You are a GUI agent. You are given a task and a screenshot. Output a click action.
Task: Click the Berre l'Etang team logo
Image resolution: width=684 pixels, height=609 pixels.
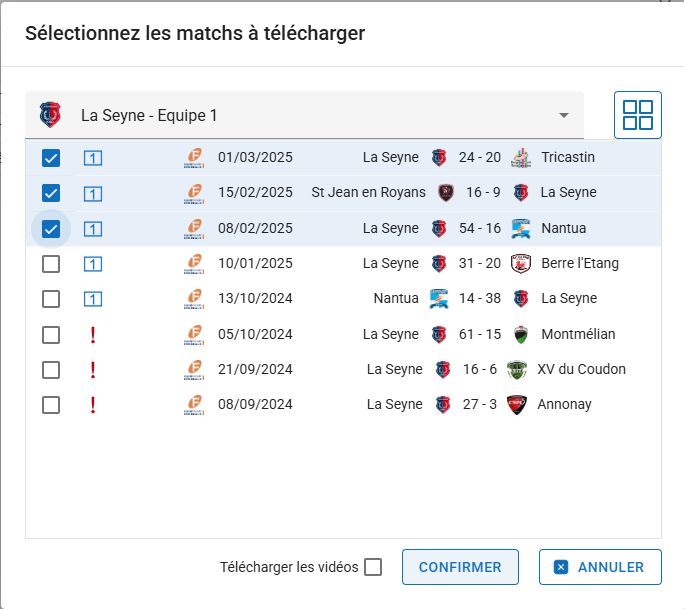tap(521, 263)
